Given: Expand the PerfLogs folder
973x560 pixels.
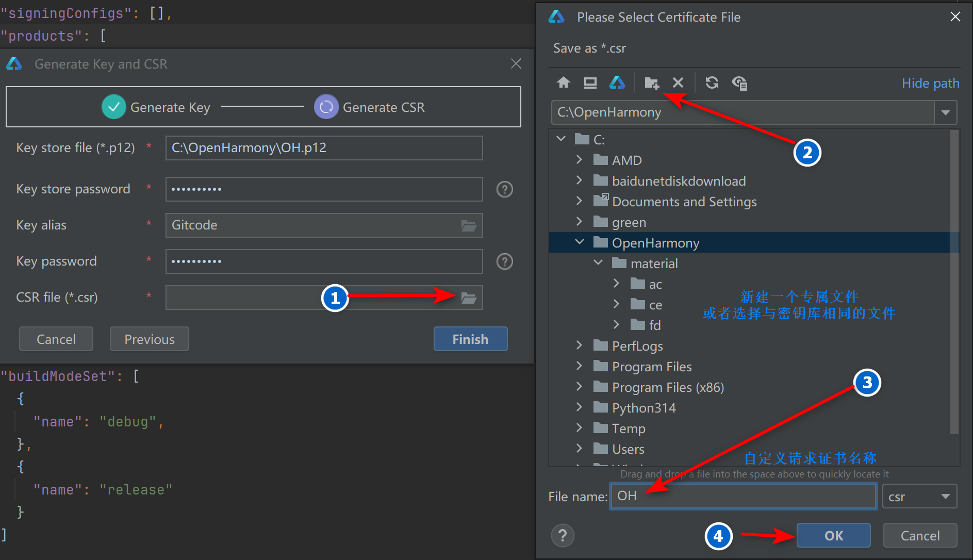Looking at the screenshot, I should coord(579,345).
